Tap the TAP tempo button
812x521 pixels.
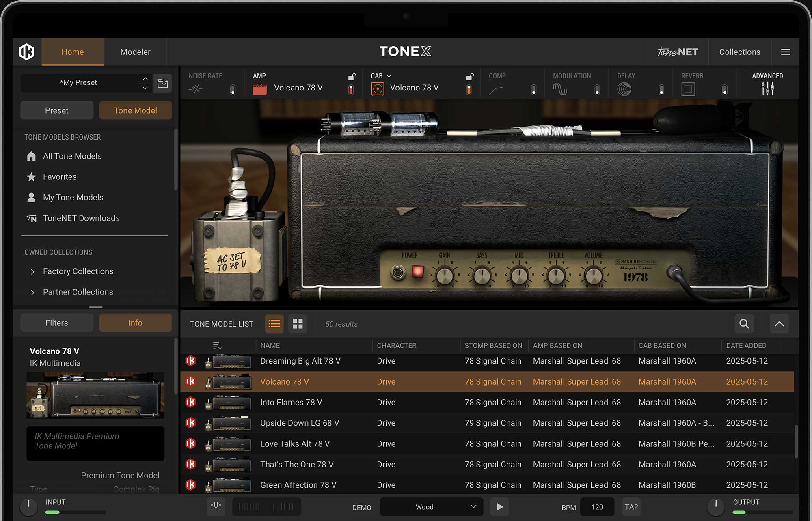(x=631, y=506)
